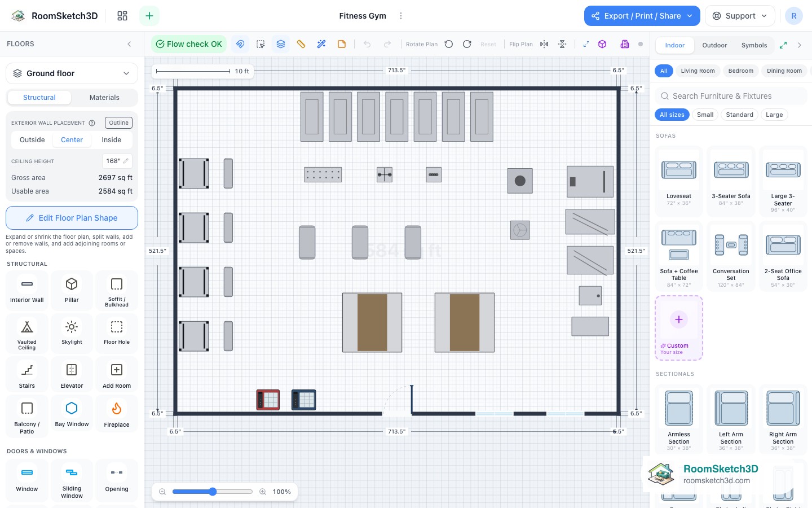Open the Symbols tab
The height and width of the screenshot is (508, 812).
click(x=754, y=45)
